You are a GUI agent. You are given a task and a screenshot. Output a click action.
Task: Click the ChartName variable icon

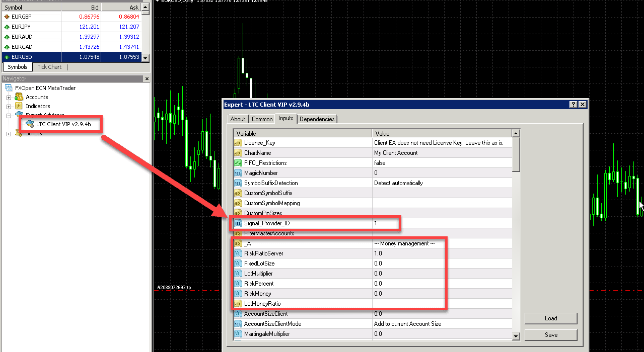pos(238,153)
